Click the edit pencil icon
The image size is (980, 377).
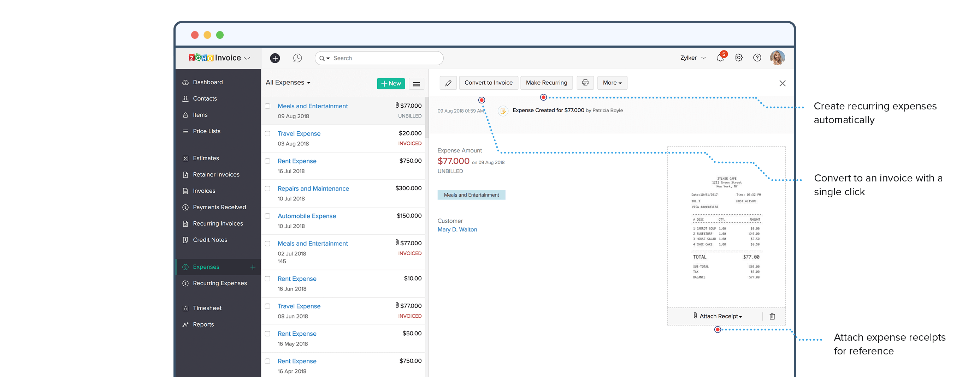[448, 83]
